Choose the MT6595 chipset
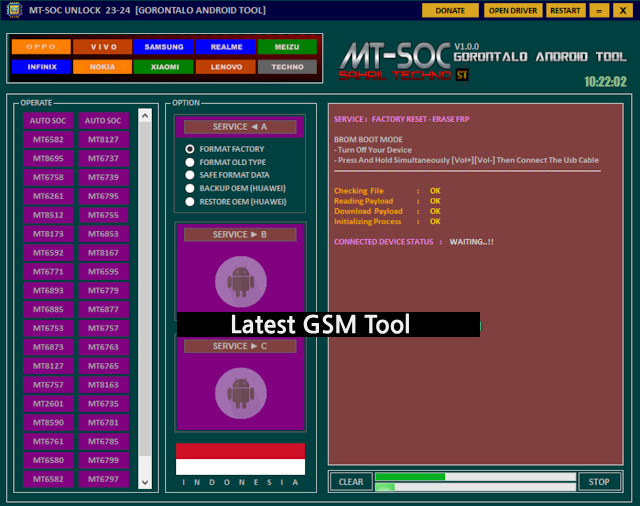 click(x=103, y=272)
